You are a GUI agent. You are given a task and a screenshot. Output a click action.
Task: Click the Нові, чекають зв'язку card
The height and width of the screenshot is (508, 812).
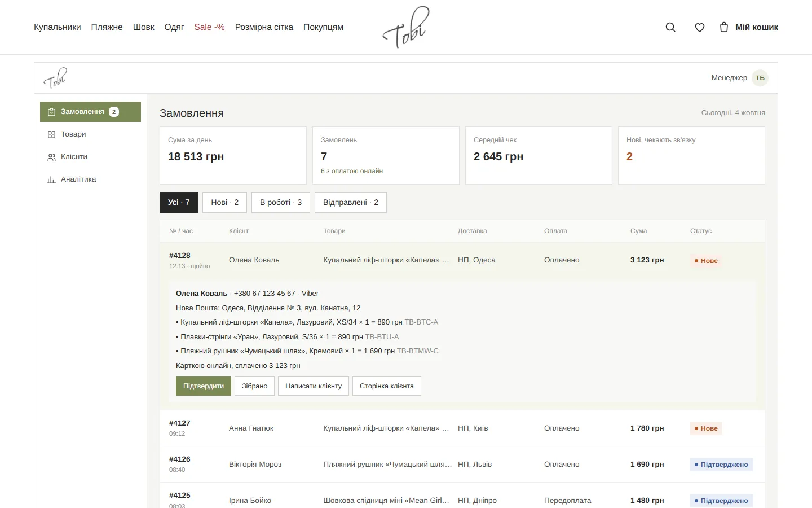click(691, 155)
